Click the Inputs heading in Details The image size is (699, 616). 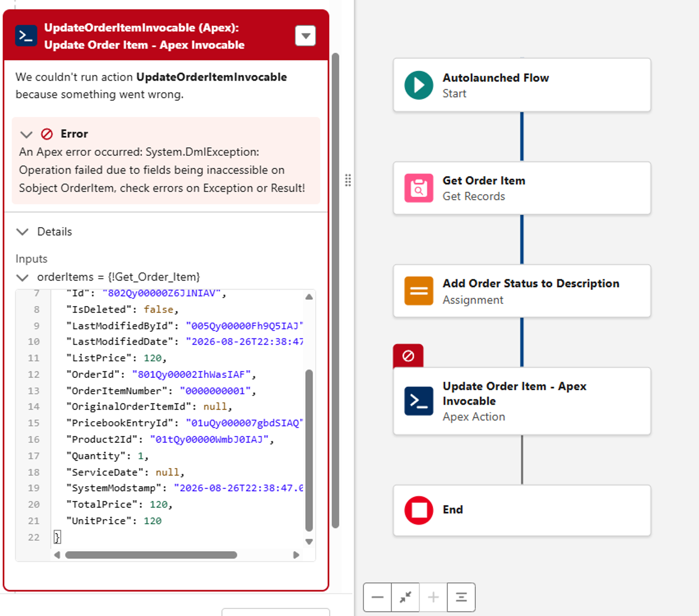click(31, 259)
